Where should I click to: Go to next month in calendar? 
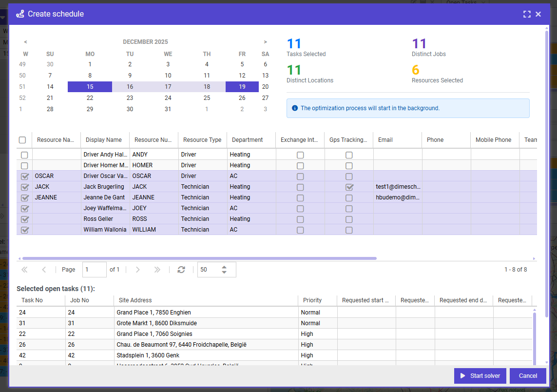[265, 42]
